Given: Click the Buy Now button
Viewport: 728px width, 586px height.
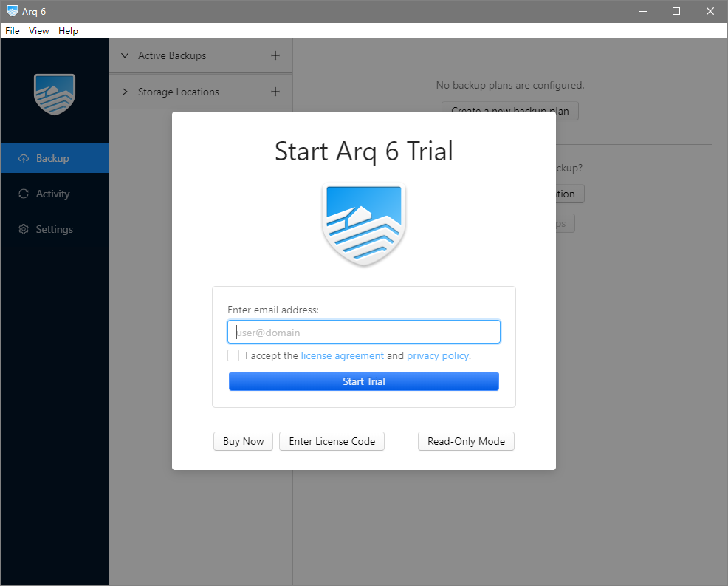Looking at the screenshot, I should 244,441.
